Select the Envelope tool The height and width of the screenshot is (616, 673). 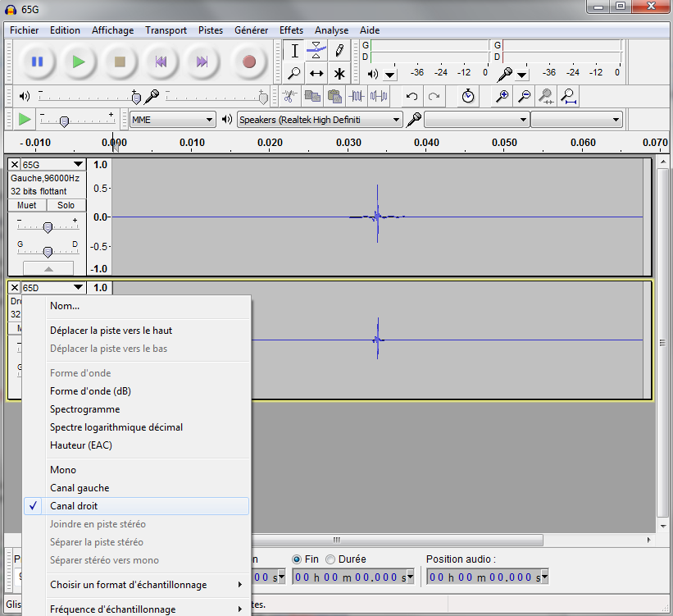[x=316, y=51]
